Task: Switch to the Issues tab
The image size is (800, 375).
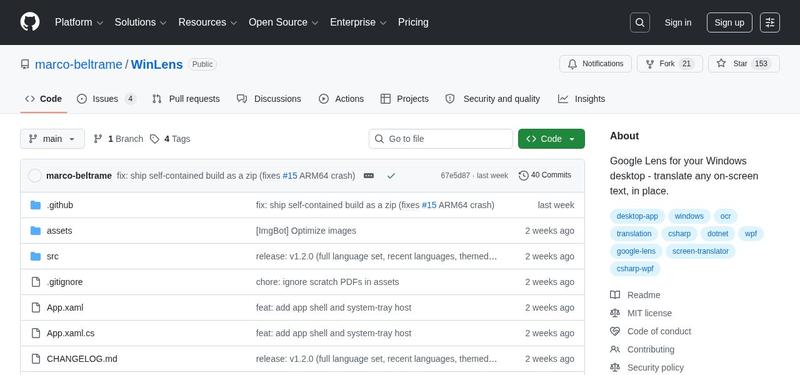Action: pyautogui.click(x=106, y=99)
